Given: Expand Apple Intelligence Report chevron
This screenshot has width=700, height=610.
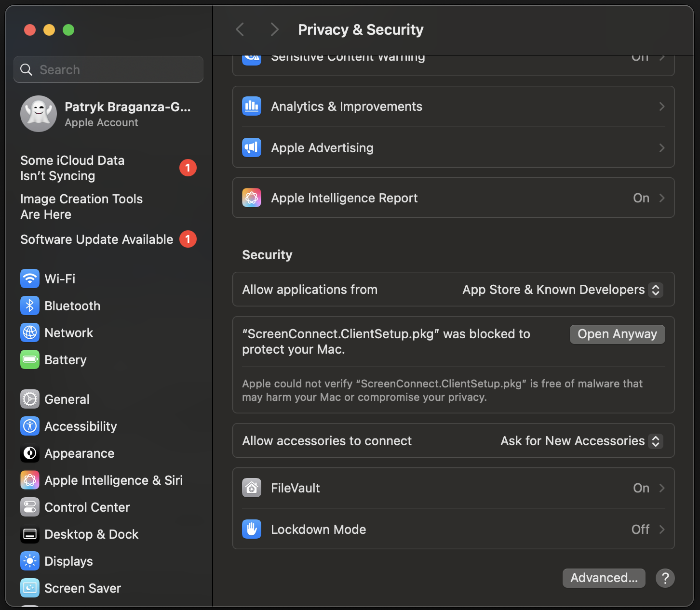Looking at the screenshot, I should click(x=662, y=198).
